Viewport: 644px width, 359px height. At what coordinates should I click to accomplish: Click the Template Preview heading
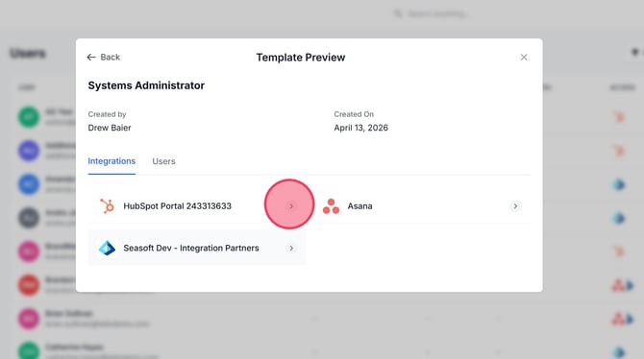301,58
